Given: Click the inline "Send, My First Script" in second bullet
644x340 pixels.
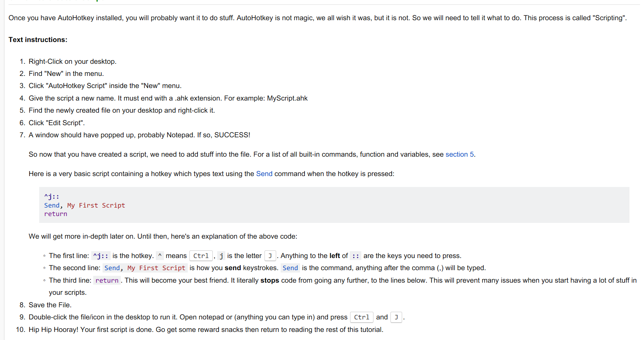Looking at the screenshot, I should click(145, 268).
